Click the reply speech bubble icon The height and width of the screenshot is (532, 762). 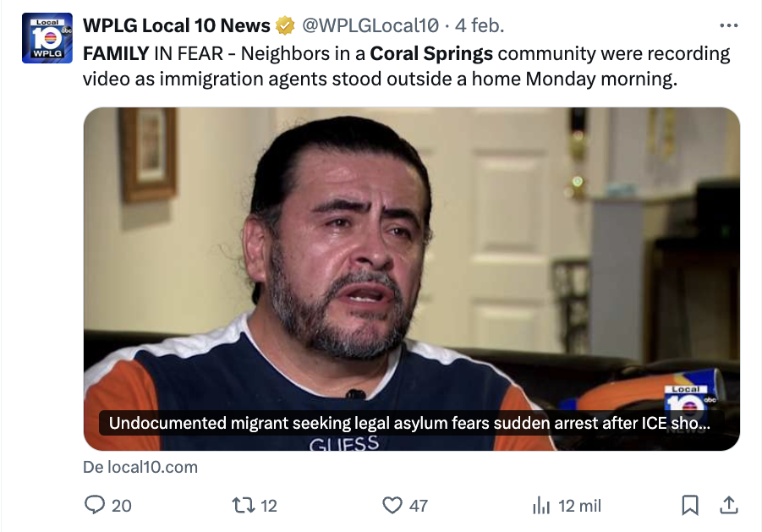pos(94,505)
